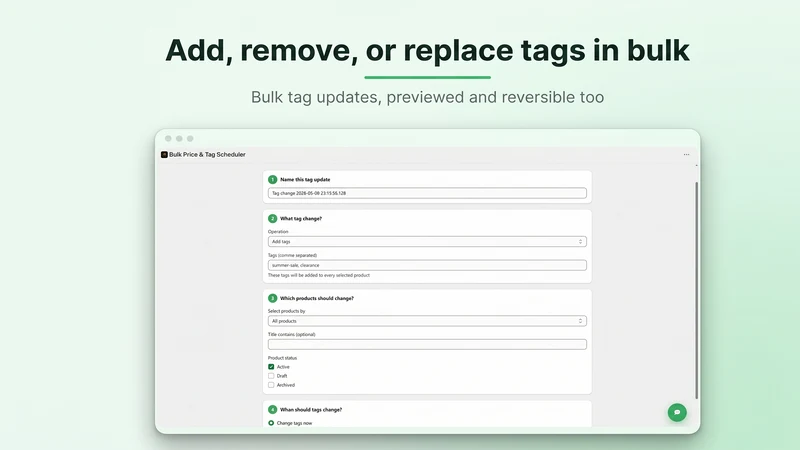800x450 pixels.
Task: Open the Select products by dropdown
Action: [x=427, y=321]
